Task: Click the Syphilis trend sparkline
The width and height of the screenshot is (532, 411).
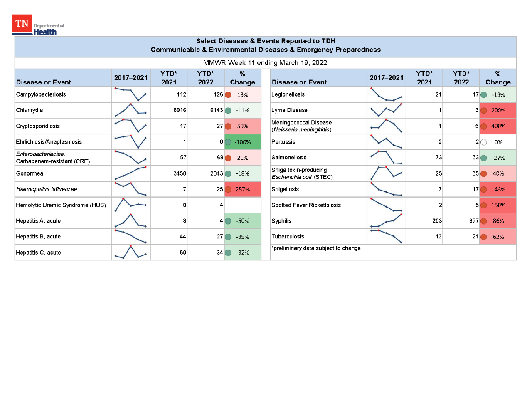Action: pyautogui.click(x=386, y=220)
